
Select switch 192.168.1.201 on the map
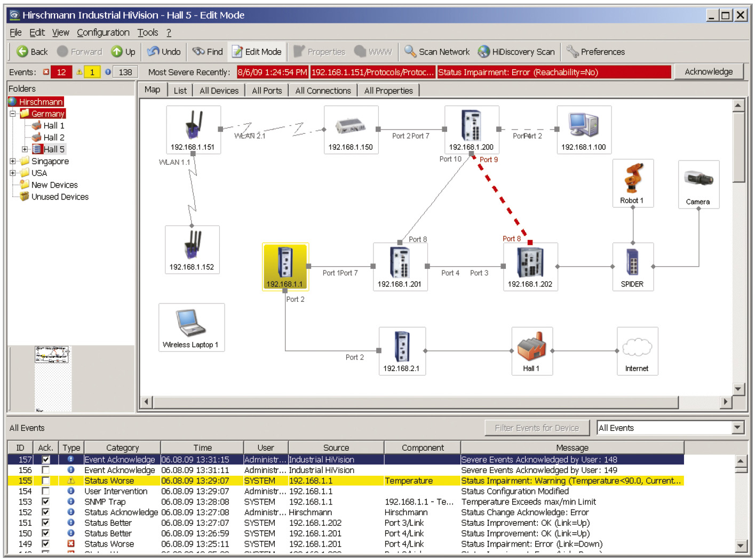400,267
